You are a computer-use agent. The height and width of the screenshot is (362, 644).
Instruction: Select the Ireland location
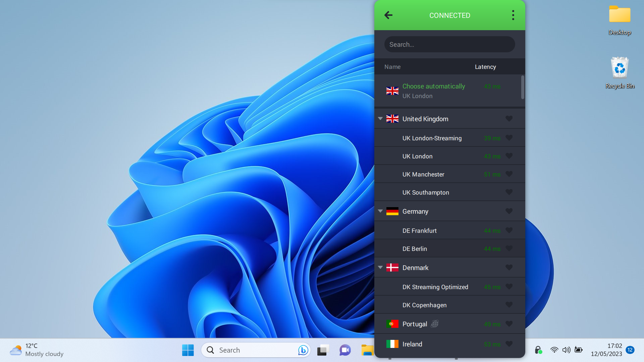(x=449, y=344)
